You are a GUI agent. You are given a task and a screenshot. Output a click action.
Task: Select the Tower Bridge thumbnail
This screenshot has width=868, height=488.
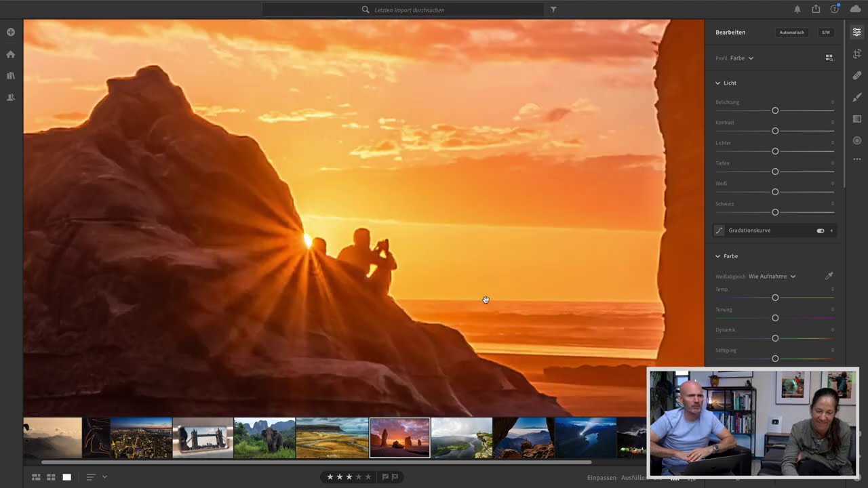click(x=203, y=438)
